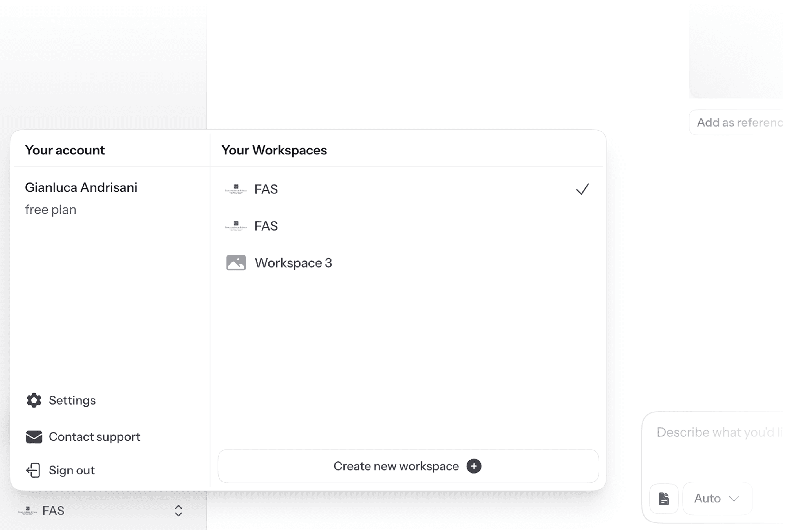Screen dimensions: 812x530
Task: Click the Contact support envelope icon
Action: coord(34,437)
